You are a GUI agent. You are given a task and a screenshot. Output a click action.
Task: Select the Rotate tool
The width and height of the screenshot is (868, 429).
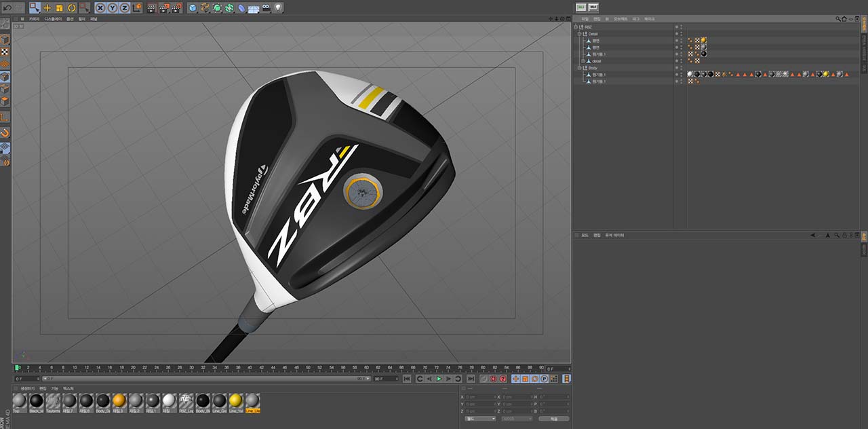tap(71, 7)
